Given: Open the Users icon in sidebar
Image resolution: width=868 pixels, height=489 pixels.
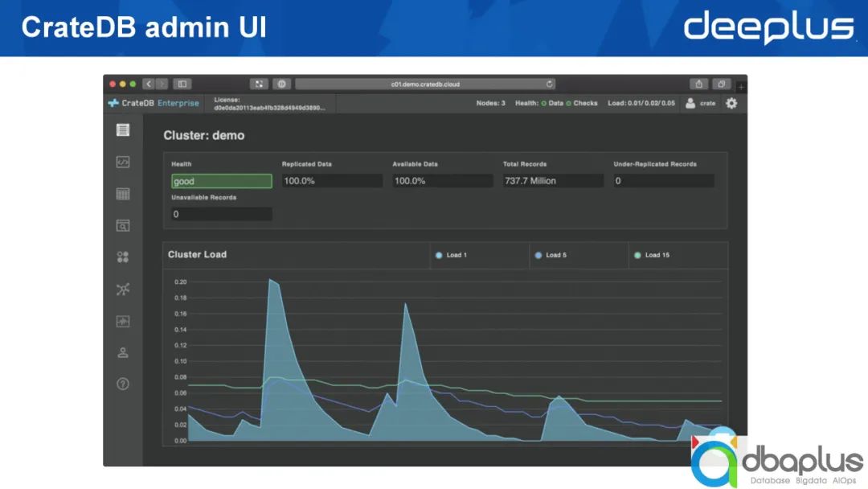Looking at the screenshot, I should (x=123, y=352).
